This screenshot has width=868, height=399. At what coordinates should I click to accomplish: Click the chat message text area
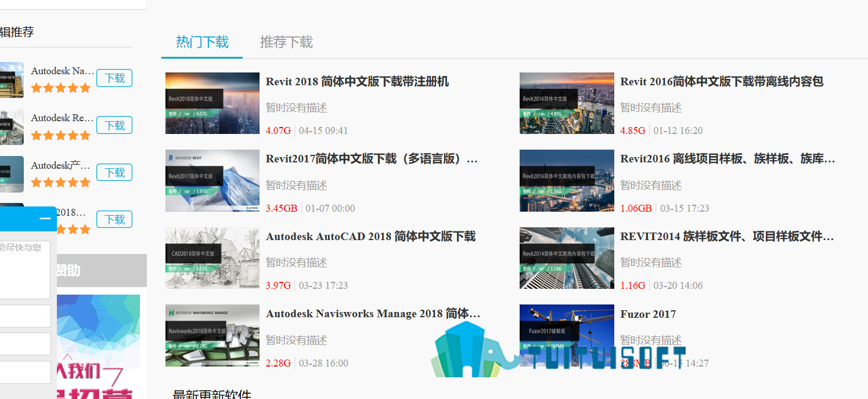click(x=25, y=270)
